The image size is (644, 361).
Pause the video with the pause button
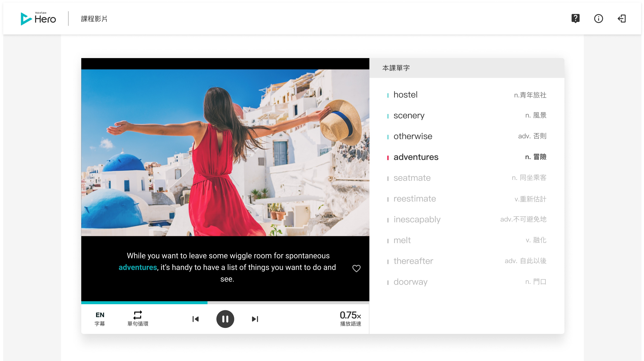click(225, 319)
